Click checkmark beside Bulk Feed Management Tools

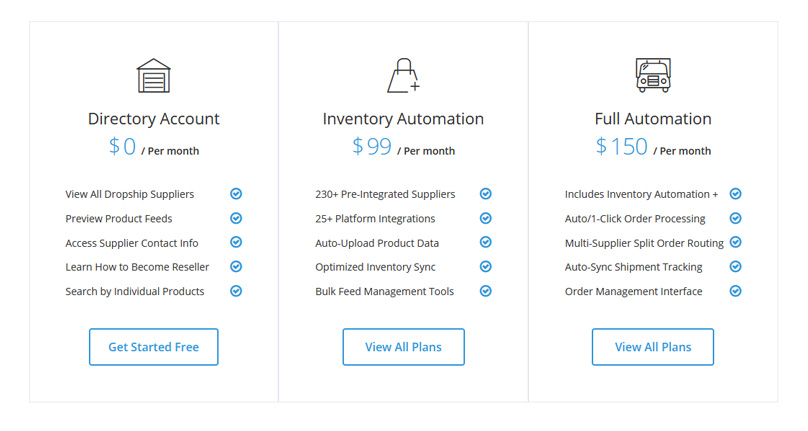[485, 291]
